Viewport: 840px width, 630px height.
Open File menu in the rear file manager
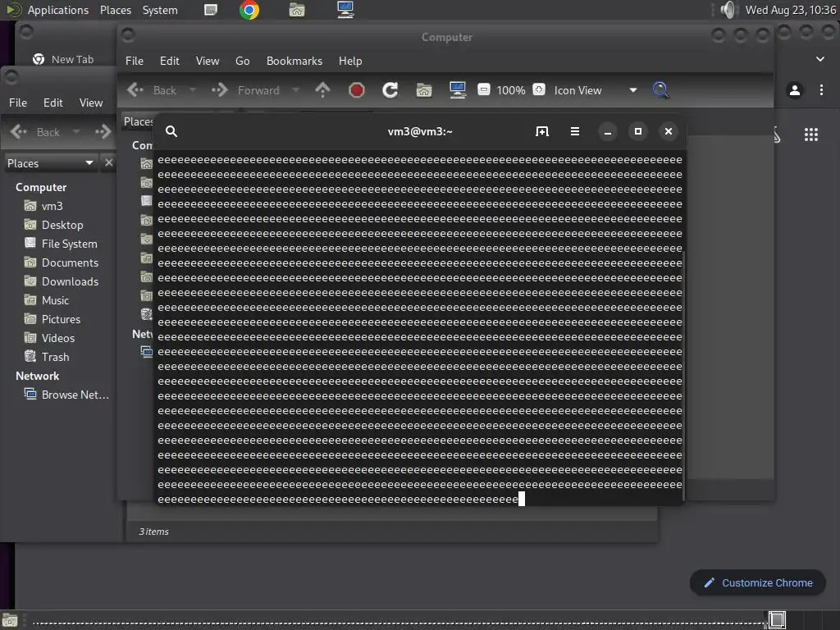[18, 103]
